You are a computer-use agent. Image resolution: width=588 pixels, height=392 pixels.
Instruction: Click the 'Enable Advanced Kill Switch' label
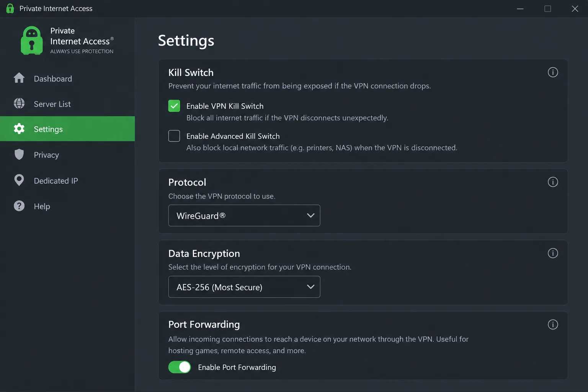233,136
